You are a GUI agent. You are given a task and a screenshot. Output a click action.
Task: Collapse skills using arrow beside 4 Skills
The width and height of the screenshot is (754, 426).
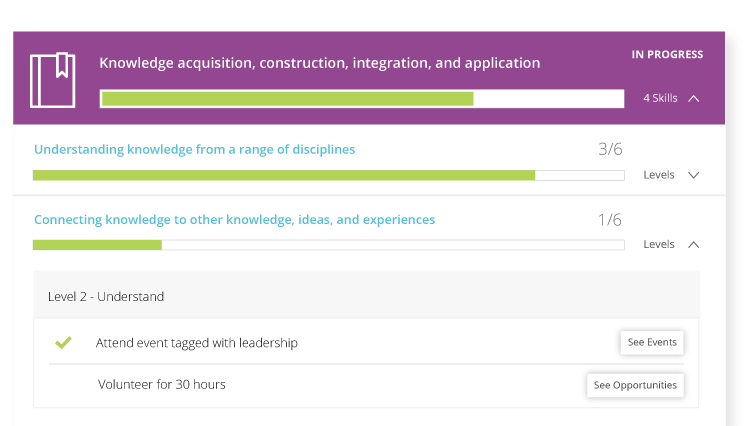point(694,99)
